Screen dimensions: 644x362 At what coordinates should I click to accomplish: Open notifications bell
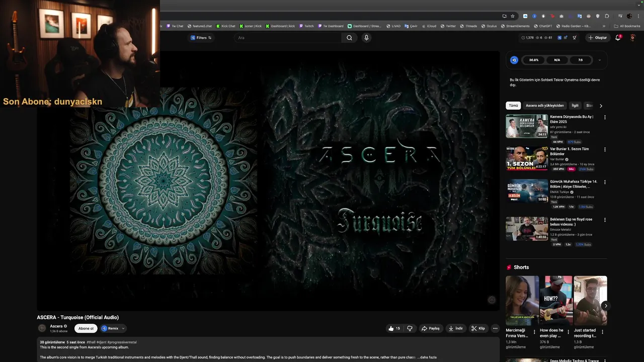(x=618, y=38)
